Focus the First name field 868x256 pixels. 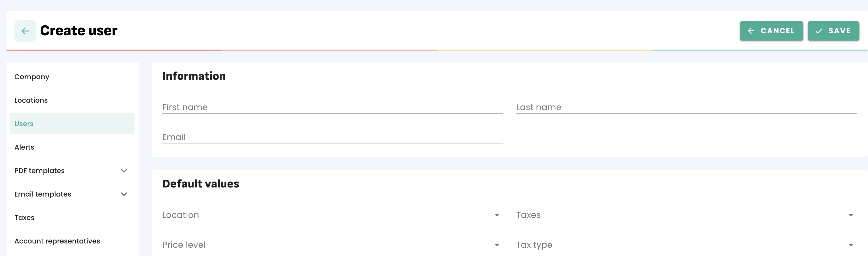pos(332,107)
